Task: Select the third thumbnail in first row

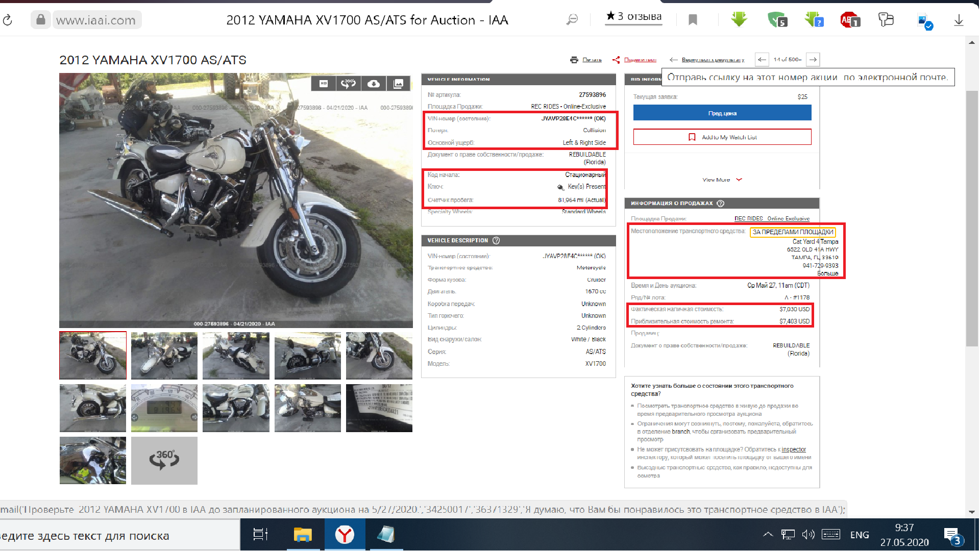Action: (236, 356)
